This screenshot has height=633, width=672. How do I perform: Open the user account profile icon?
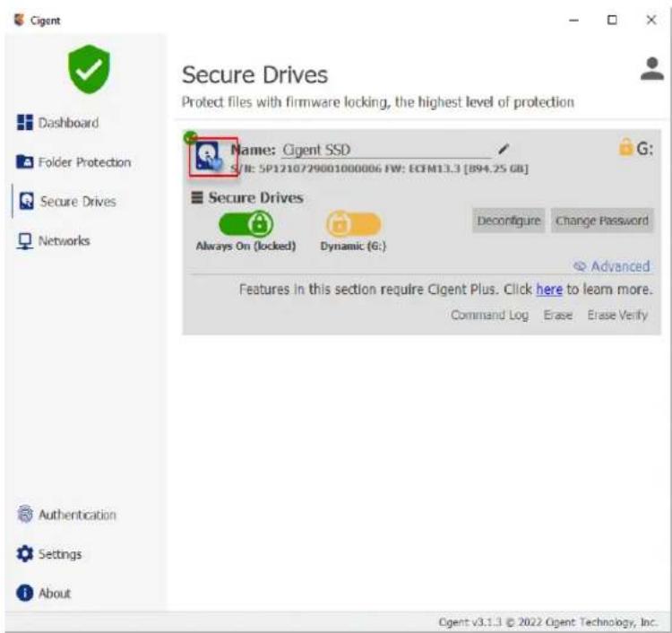click(x=652, y=69)
